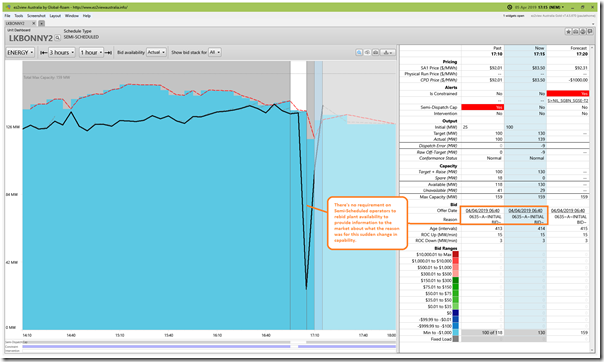Open the 1 hour lookahead dropdown
This screenshot has width=604, height=362.
tap(91, 52)
